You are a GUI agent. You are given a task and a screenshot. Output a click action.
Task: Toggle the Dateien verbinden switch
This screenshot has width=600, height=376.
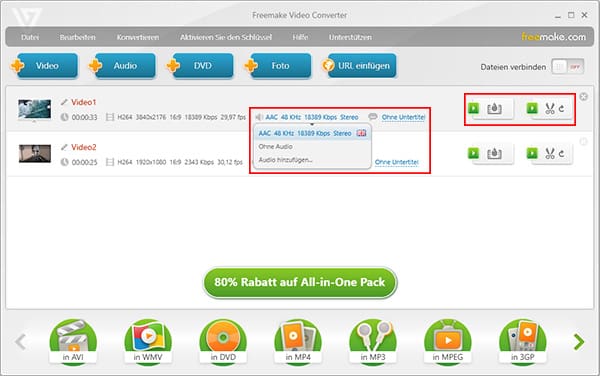[567, 67]
